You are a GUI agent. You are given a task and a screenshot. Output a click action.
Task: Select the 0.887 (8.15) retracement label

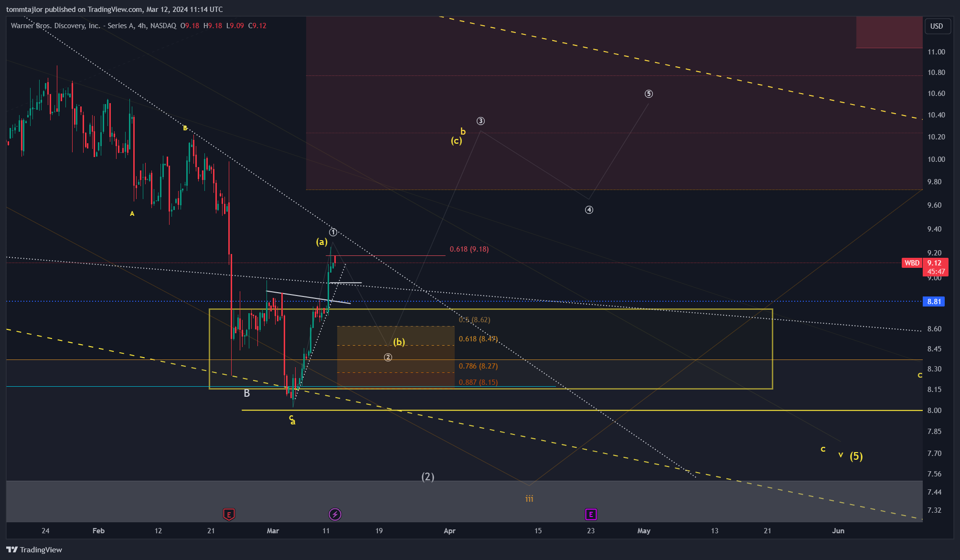click(478, 382)
